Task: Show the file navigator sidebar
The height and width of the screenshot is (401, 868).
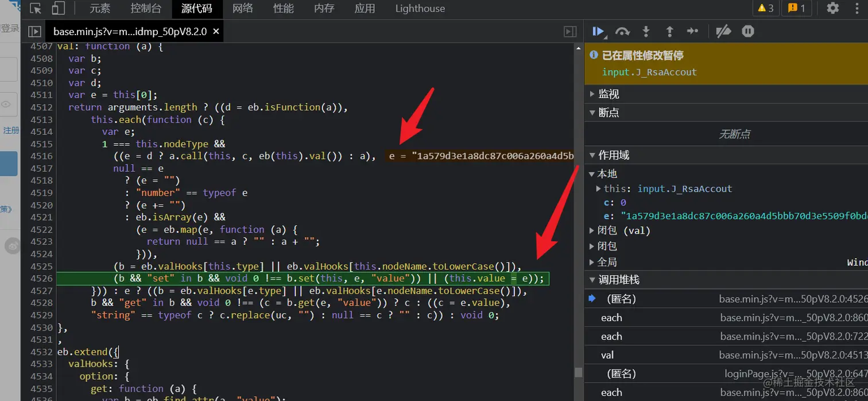Action: (34, 32)
